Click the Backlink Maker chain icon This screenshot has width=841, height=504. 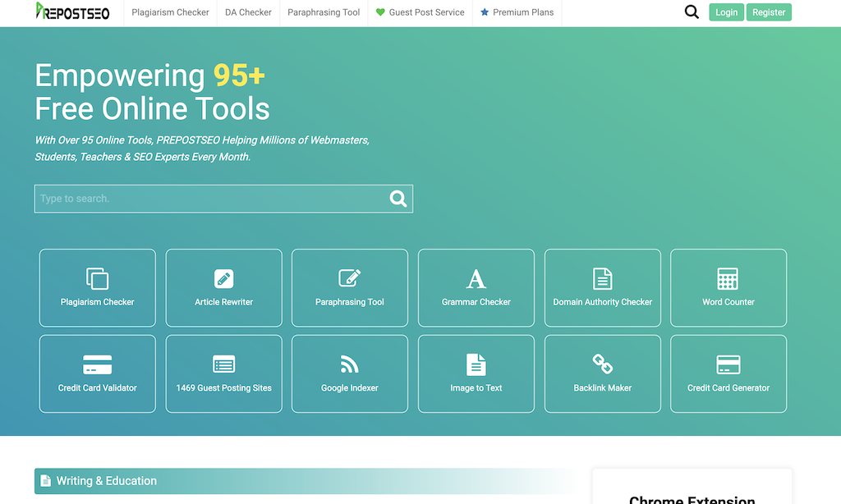coord(602,364)
